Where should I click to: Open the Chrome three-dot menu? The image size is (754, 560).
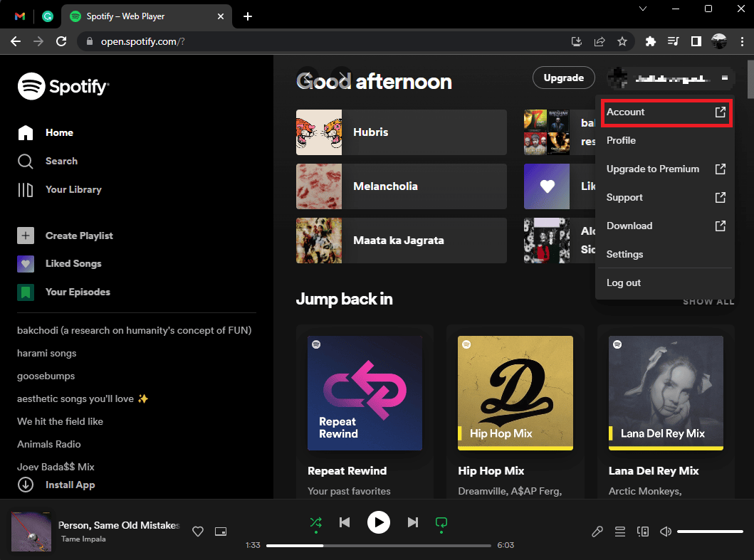pos(742,42)
